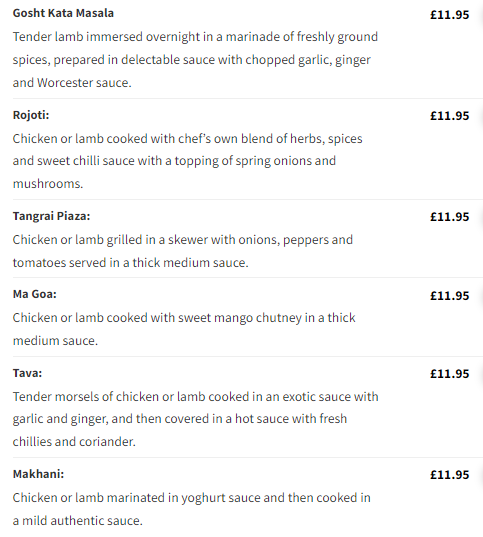Screen dimensions: 483x537
Task: Select the Gosht Kata Masala dish title
Action: (63, 13)
